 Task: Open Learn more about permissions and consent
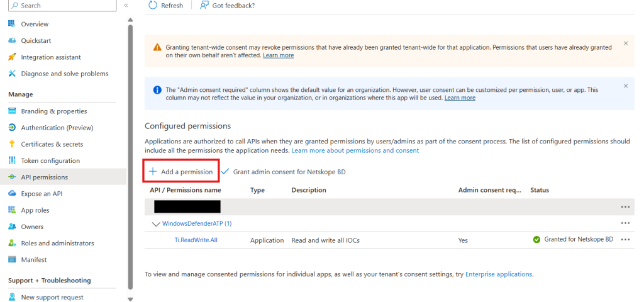[355, 150]
